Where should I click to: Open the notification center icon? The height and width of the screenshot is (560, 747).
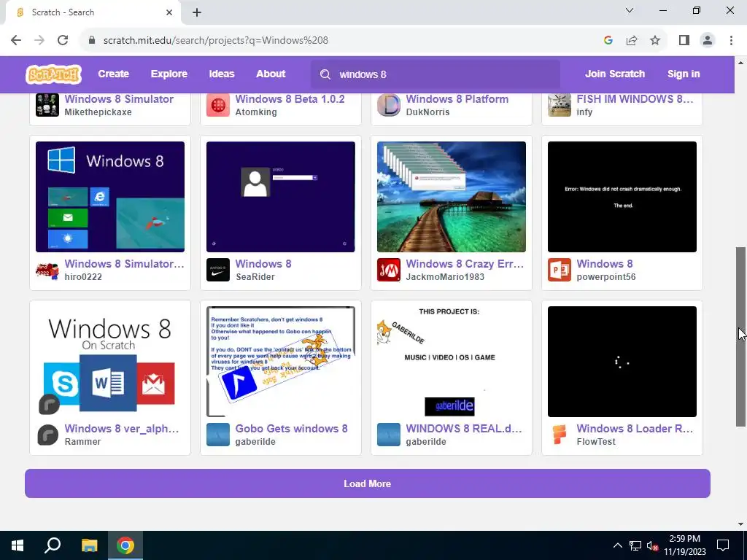click(x=723, y=545)
